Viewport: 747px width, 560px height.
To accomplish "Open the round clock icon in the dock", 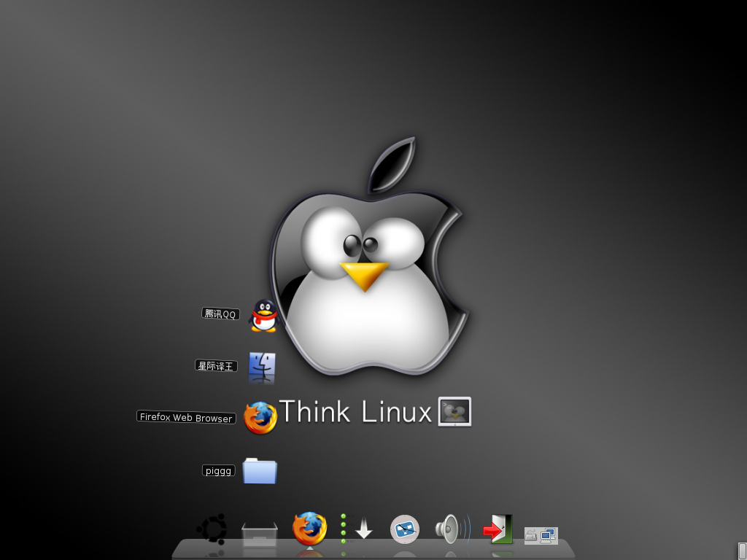I will 405,529.
